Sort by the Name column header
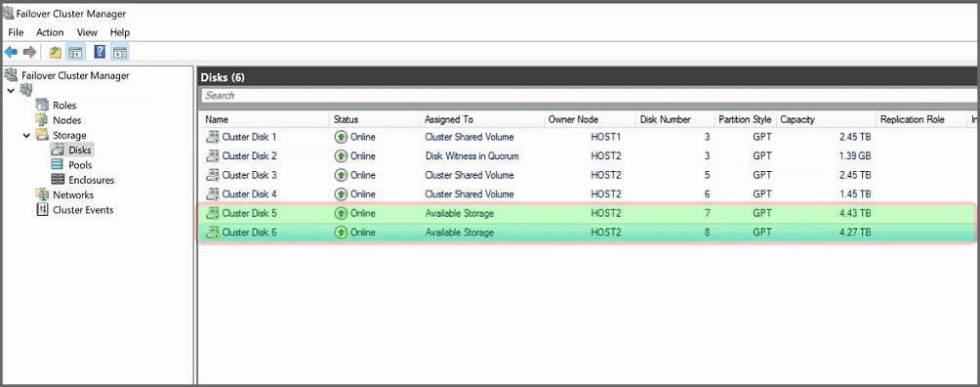 217,119
